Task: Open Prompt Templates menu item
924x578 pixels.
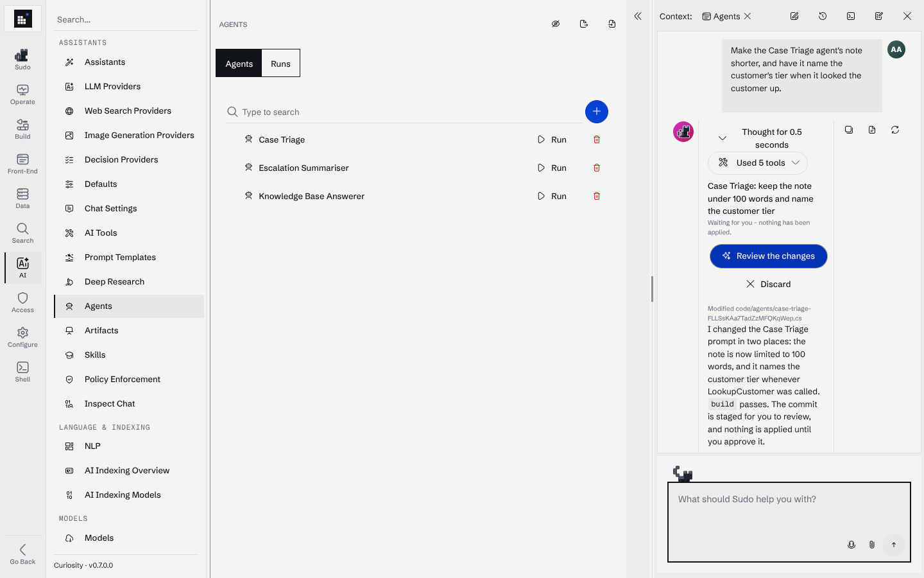Action: (129, 258)
